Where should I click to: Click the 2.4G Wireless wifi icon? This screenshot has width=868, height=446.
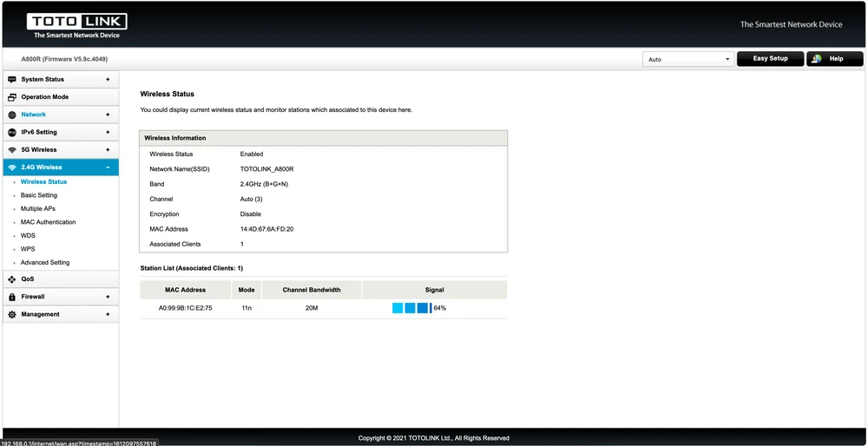click(12, 167)
